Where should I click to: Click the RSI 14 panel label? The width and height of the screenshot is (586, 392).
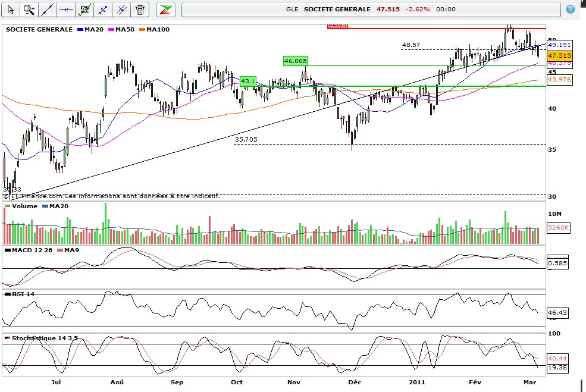tap(23, 294)
